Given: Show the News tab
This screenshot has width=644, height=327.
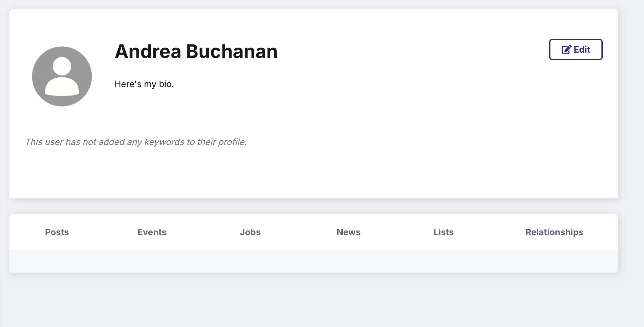Looking at the screenshot, I should 349,232.
